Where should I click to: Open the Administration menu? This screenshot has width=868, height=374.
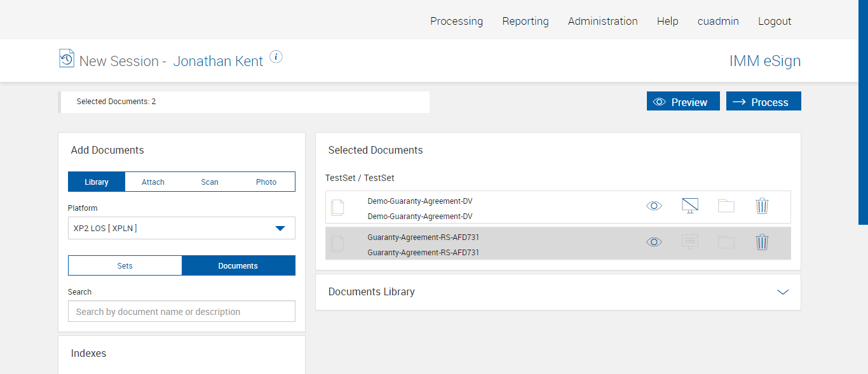602,21
